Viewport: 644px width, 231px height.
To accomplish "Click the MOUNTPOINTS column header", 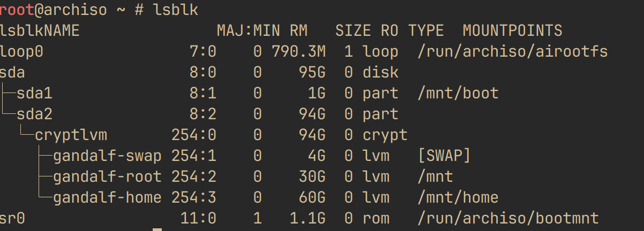I will pyautogui.click(x=512, y=30).
